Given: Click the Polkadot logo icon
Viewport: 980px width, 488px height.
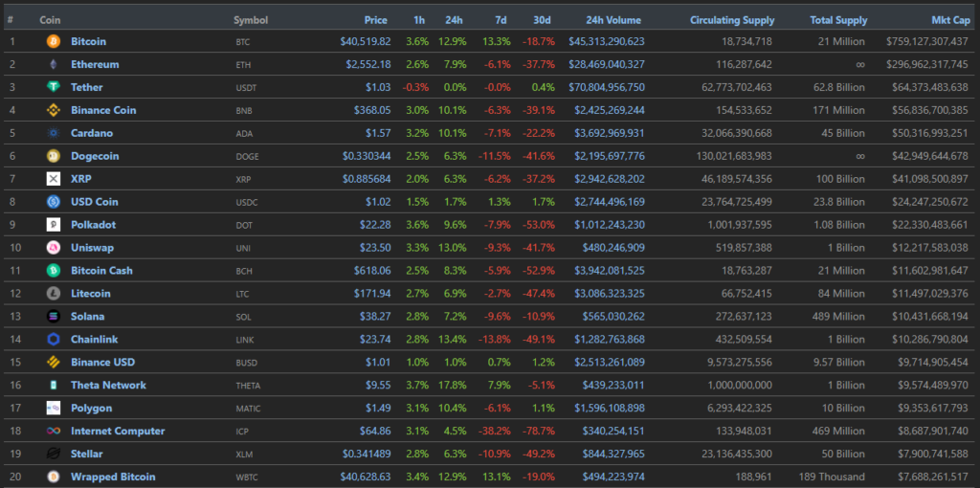Looking at the screenshot, I should (x=54, y=225).
